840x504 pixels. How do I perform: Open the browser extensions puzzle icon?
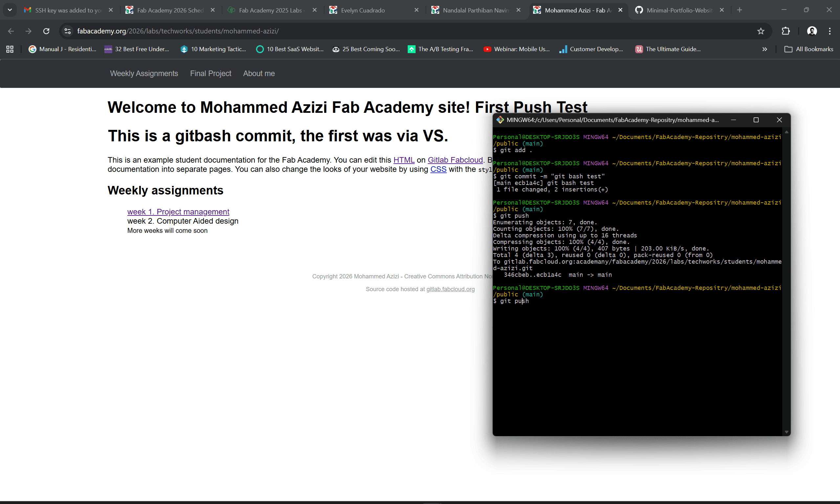click(786, 31)
